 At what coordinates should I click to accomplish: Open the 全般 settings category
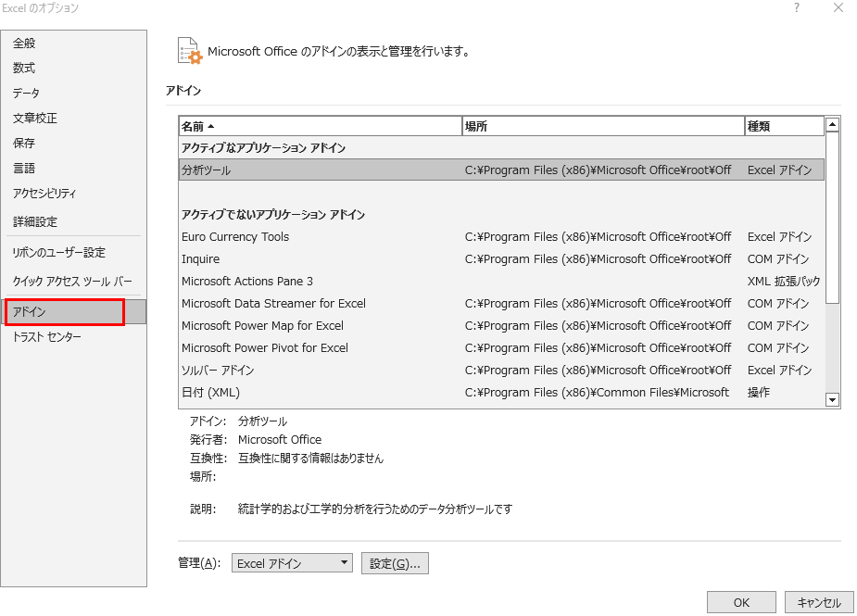(25, 44)
